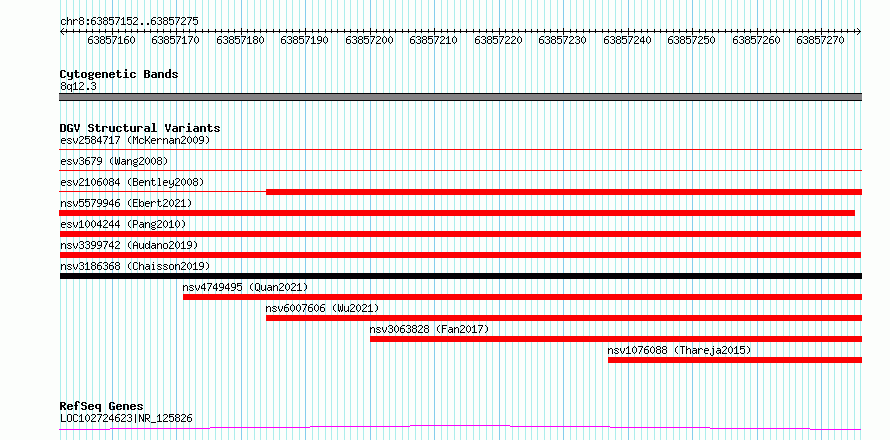Click the thick red esv2106084 bar
The width and height of the screenshot is (890, 440).
[x=564, y=192]
